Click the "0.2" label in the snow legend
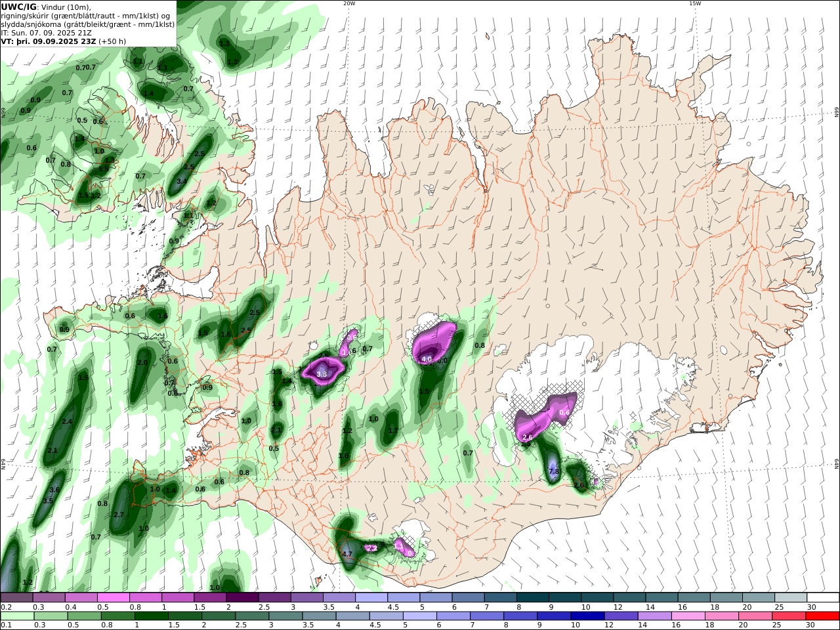Viewport: 840px width, 630px height. (x=6, y=607)
